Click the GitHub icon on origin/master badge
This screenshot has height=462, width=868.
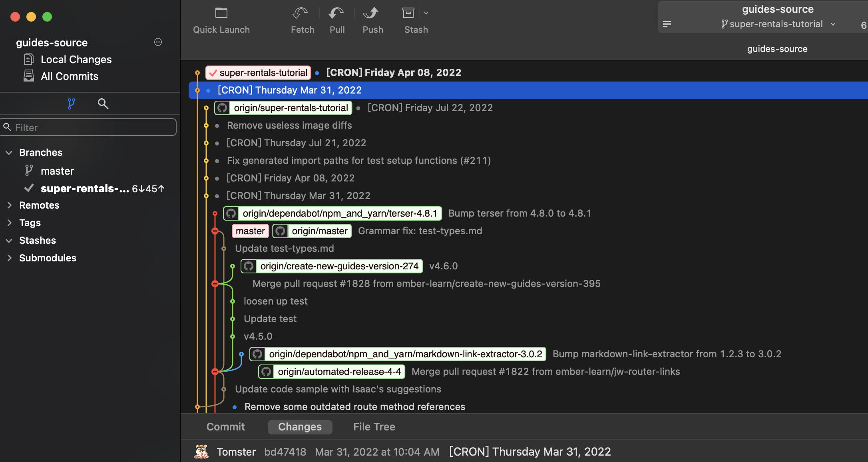point(280,231)
